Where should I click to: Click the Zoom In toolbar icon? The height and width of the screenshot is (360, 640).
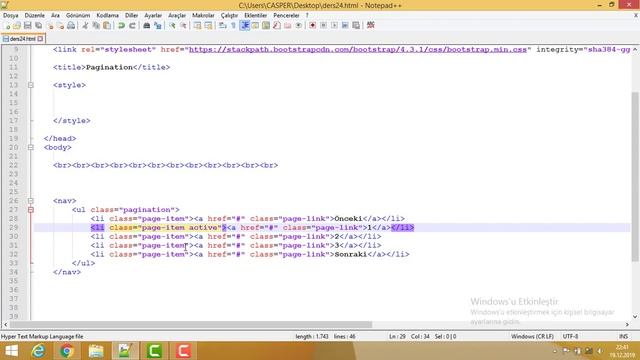pyautogui.click(x=172, y=25)
